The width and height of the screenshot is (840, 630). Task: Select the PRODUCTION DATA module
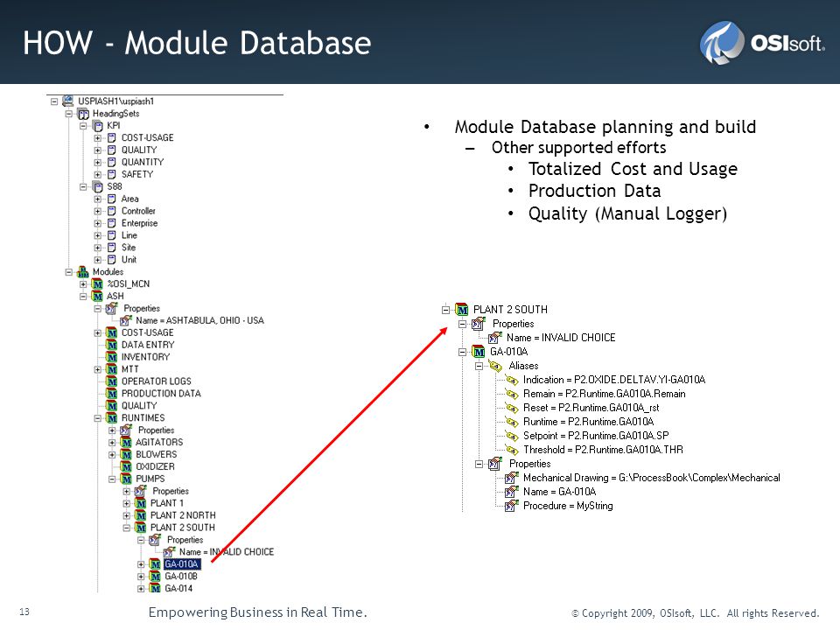(161, 394)
